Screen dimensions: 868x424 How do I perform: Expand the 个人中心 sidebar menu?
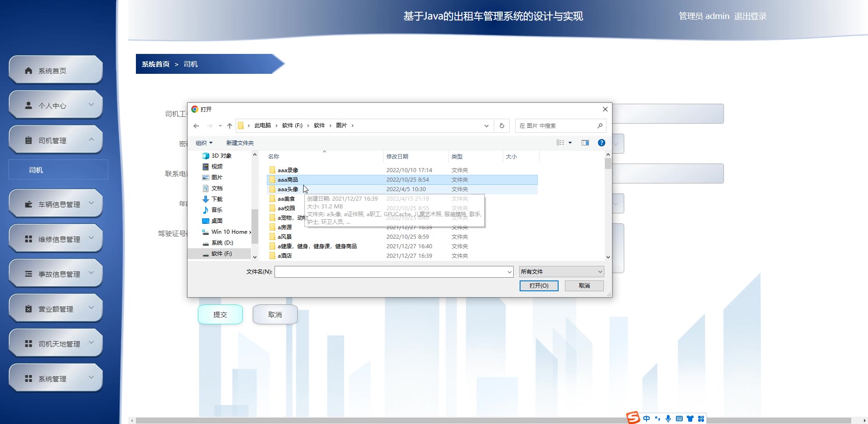coord(92,105)
